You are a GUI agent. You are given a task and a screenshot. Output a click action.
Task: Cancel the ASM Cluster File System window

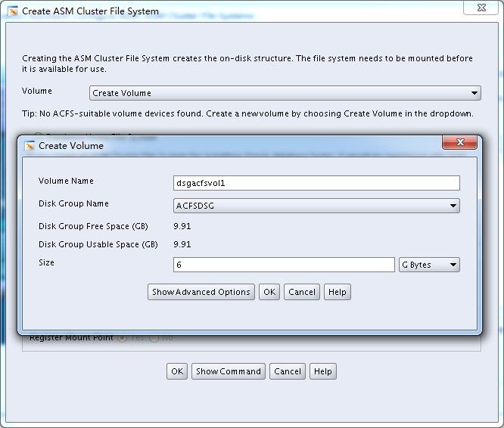point(288,371)
